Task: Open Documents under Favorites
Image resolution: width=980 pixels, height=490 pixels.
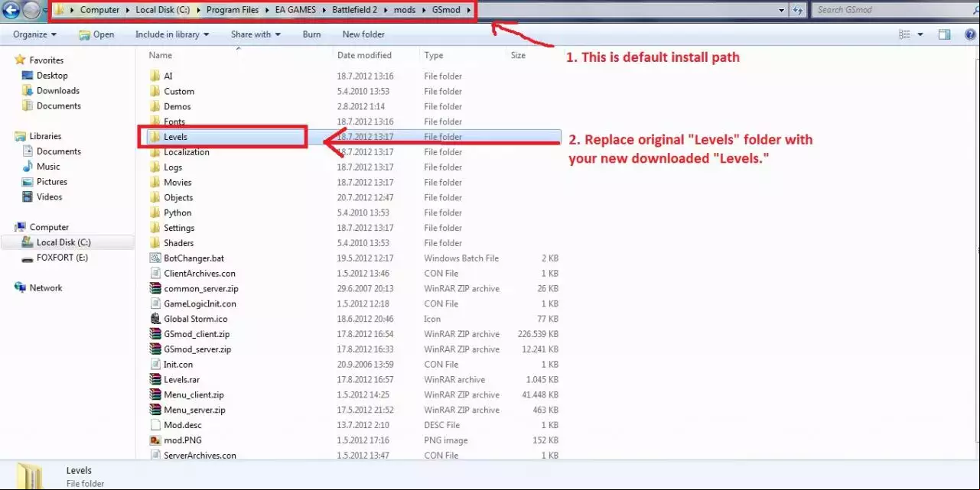Action: 59,106
